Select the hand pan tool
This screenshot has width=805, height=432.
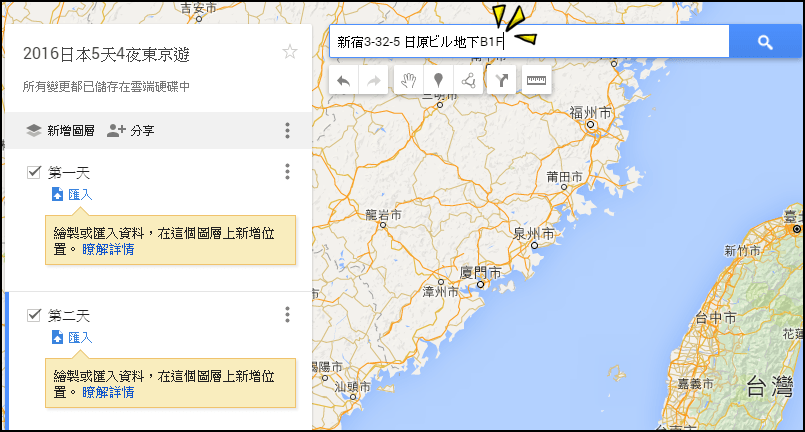pyautogui.click(x=409, y=80)
